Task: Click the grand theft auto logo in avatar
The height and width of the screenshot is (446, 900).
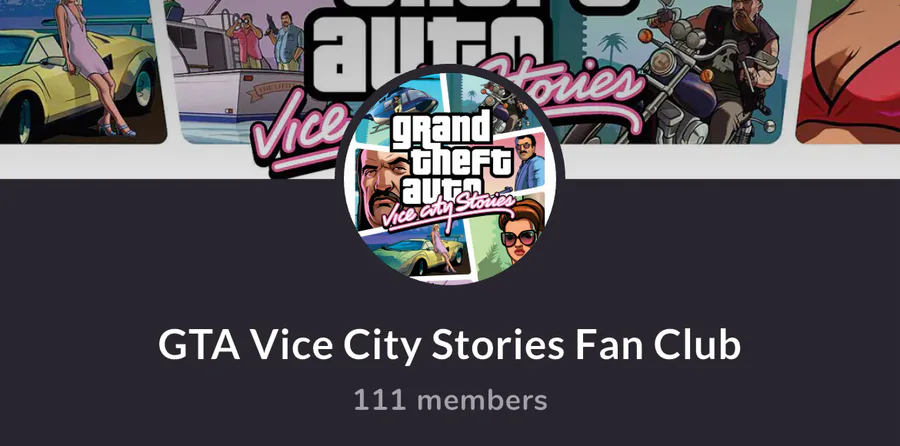Action: 450,156
